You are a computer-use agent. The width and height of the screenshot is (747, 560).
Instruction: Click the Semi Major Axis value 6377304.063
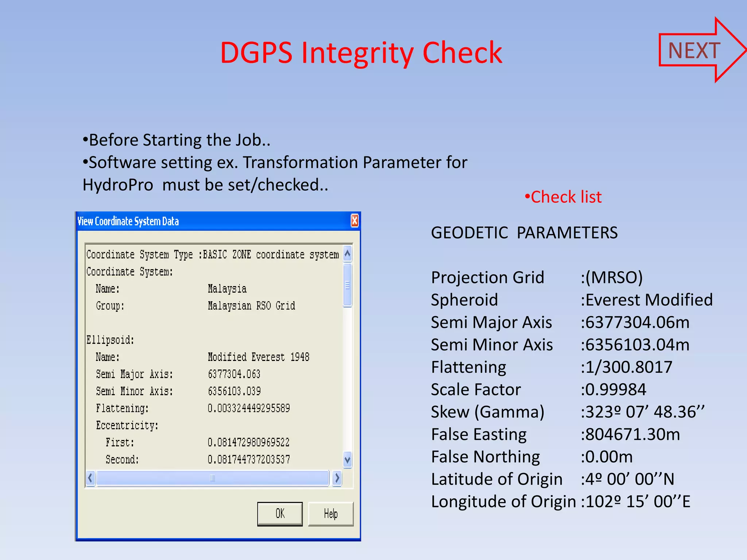pyautogui.click(x=234, y=374)
